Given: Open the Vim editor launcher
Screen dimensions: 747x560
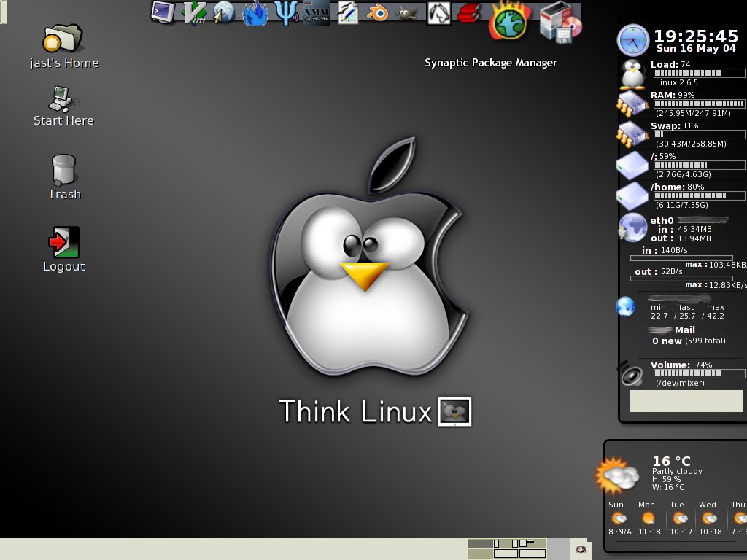Looking at the screenshot, I should pyautogui.click(x=194, y=12).
